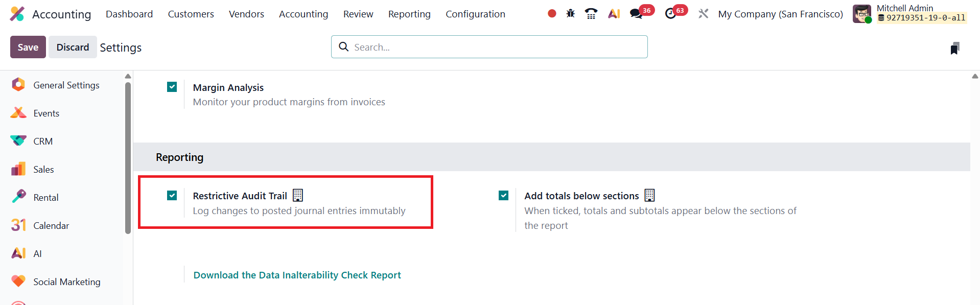Uncheck the Margin Analysis checkbox
The width and height of the screenshot is (980, 305).
click(172, 87)
